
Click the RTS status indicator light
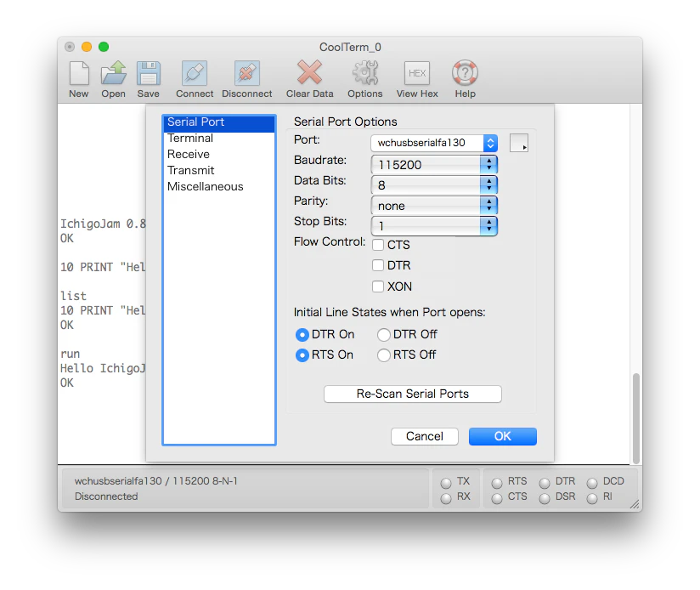[497, 483]
